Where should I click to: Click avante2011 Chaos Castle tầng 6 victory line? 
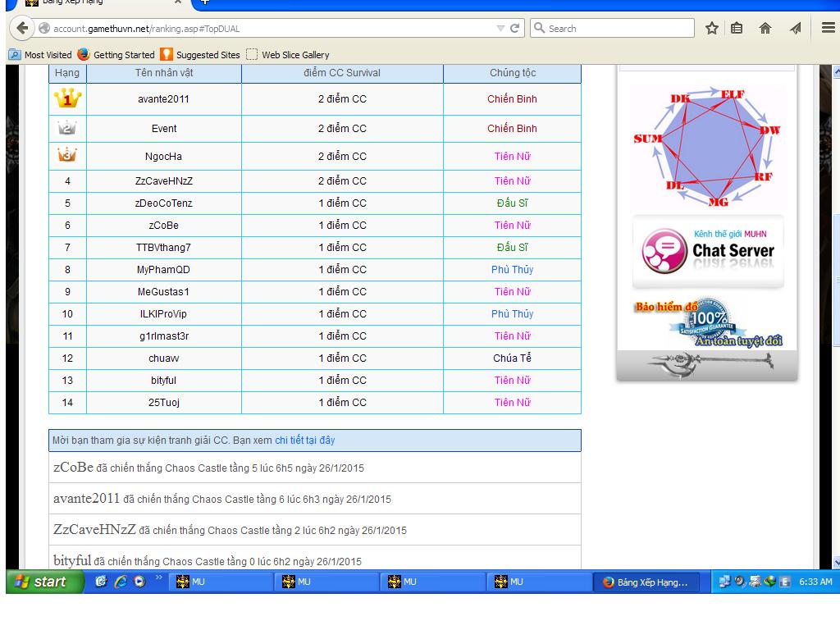pos(314,499)
